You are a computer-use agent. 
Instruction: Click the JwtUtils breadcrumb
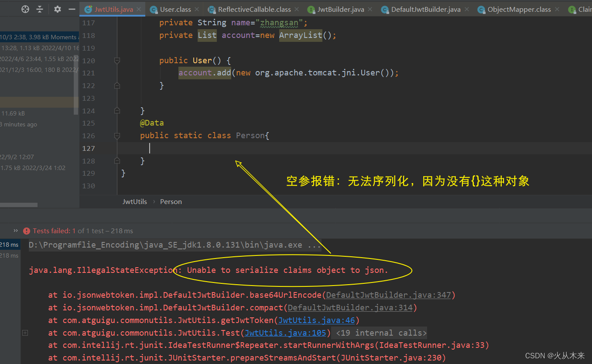(135, 201)
